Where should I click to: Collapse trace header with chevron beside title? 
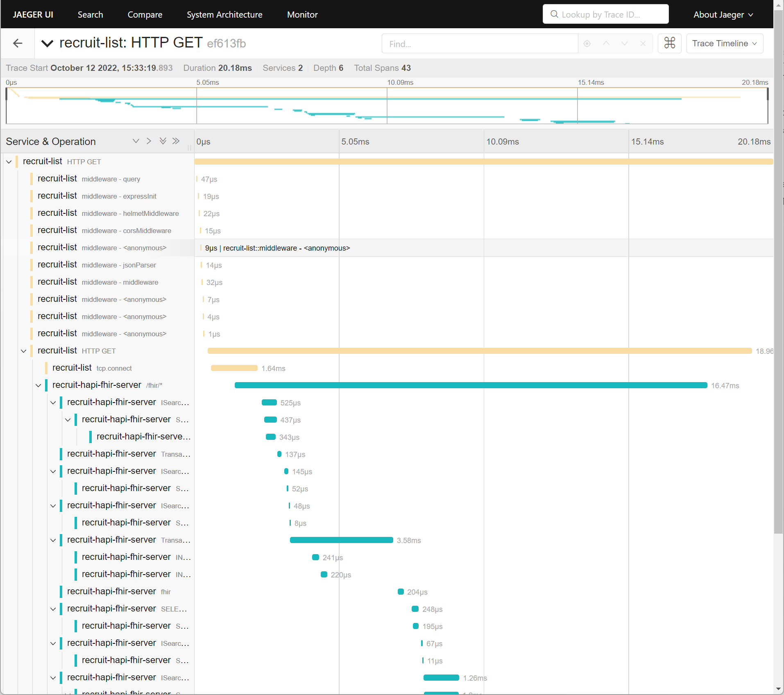(x=48, y=43)
